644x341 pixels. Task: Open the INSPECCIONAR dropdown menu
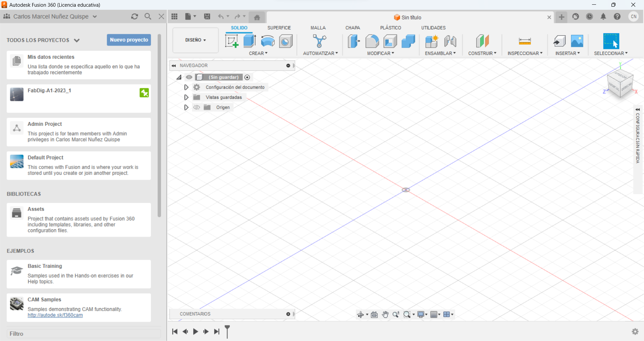click(525, 53)
